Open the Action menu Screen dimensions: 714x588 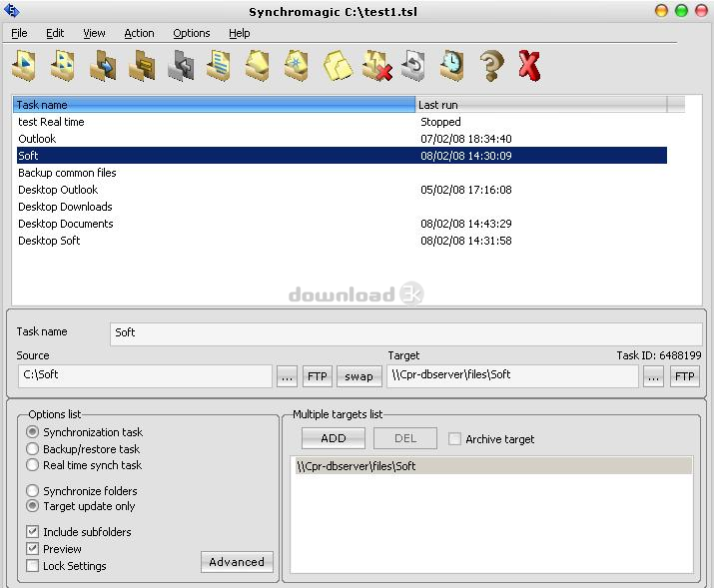tap(140, 33)
